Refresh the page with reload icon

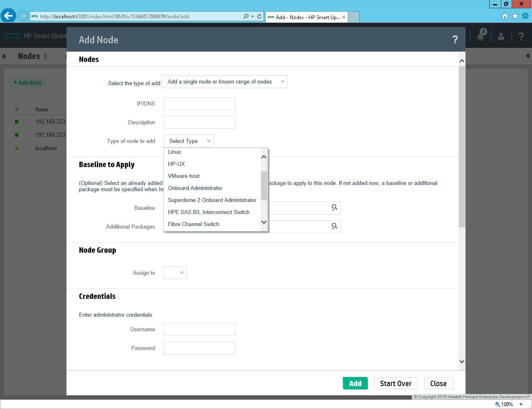[x=259, y=17]
